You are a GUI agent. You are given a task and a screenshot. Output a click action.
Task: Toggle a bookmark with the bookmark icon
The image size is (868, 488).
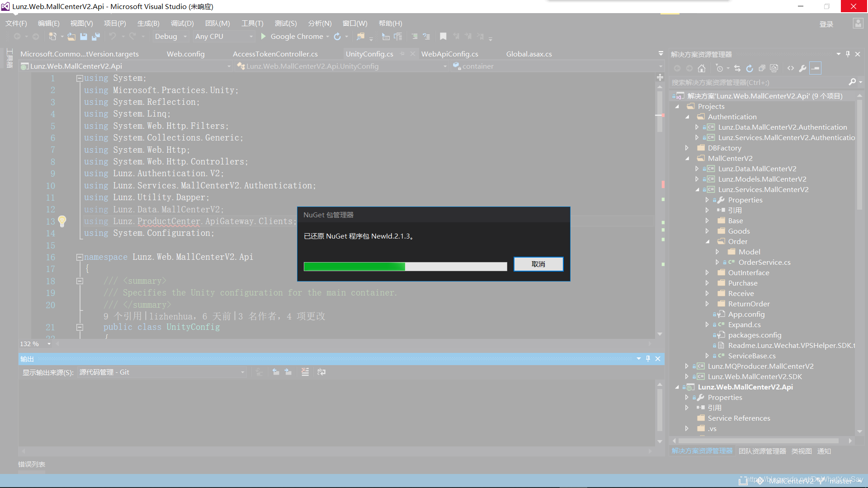443,37
